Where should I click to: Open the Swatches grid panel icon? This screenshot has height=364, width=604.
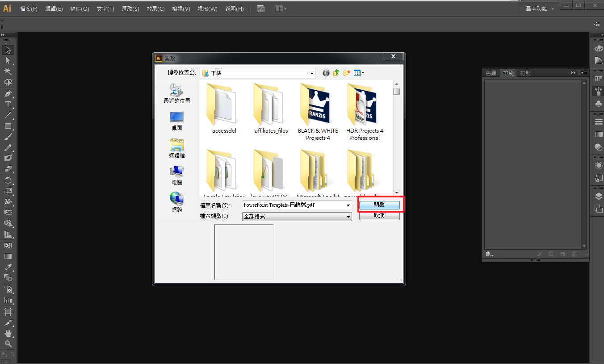tap(599, 79)
